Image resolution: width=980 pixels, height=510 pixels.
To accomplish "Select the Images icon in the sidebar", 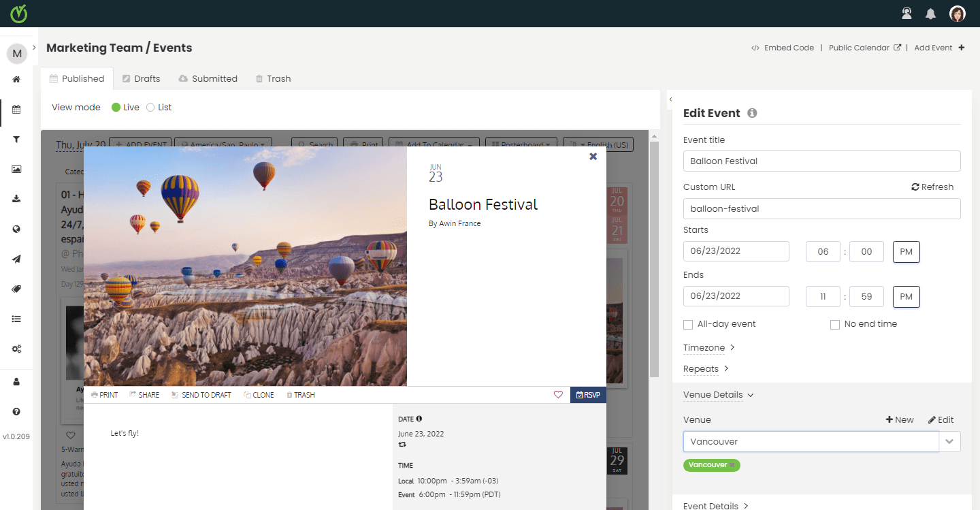I will [16, 169].
